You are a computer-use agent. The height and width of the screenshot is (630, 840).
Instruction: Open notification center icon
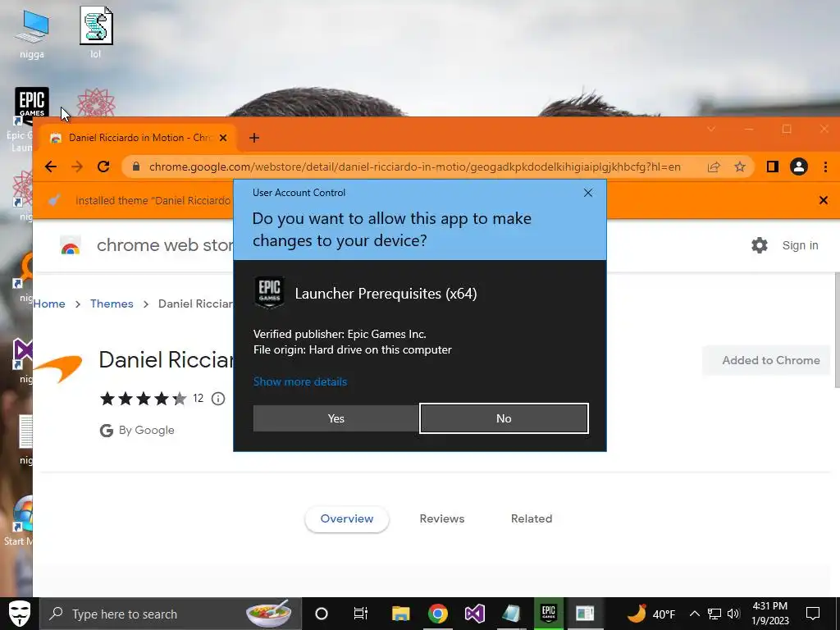pyautogui.click(x=813, y=614)
